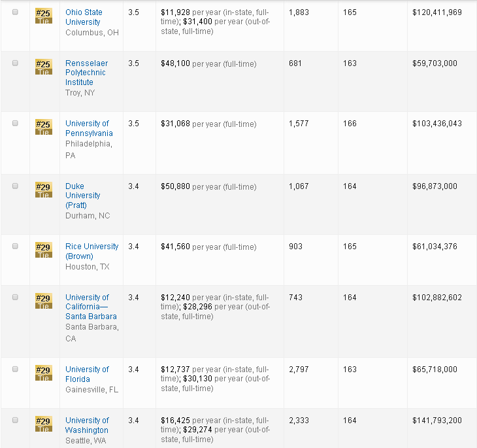This screenshot has width=477, height=448.
Task: Click Rensselaer Polytechnic's #25 Tie rank badge
Action: pos(43,67)
